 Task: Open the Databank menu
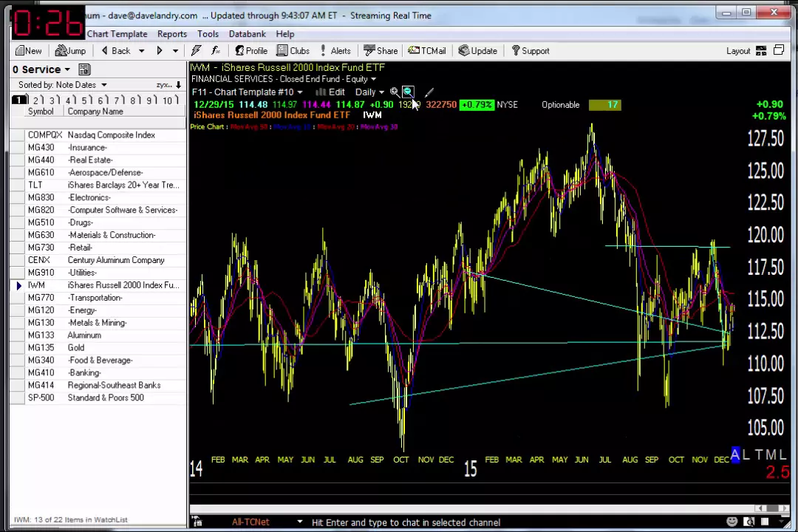pyautogui.click(x=248, y=34)
